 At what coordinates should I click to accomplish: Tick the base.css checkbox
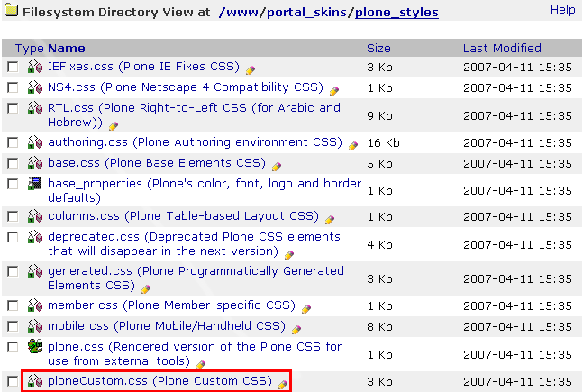(x=13, y=164)
